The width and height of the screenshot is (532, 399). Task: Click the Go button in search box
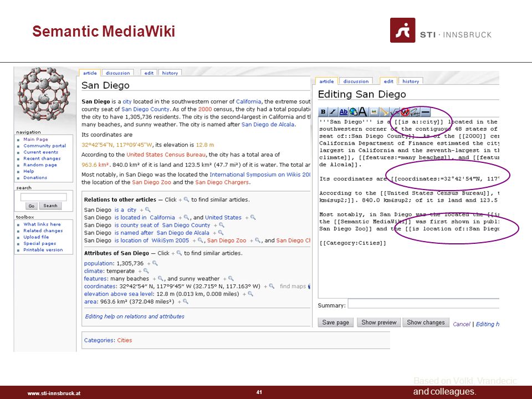(31, 206)
